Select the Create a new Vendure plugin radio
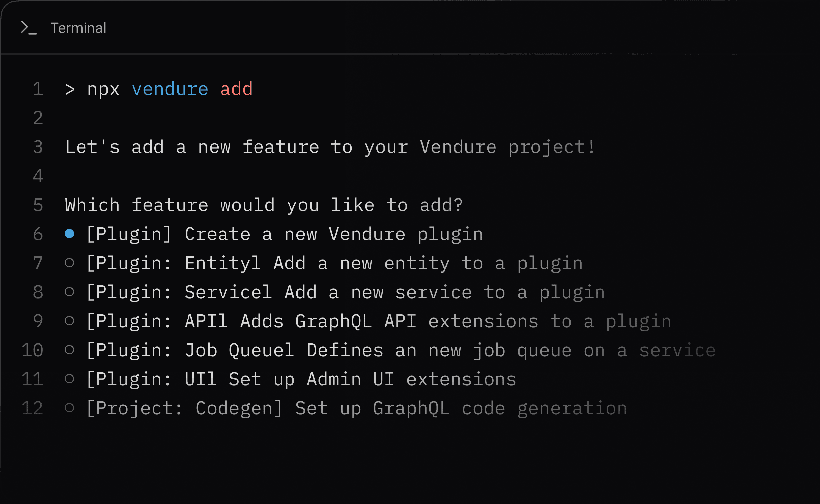This screenshot has width=820, height=504. pyautogui.click(x=69, y=234)
